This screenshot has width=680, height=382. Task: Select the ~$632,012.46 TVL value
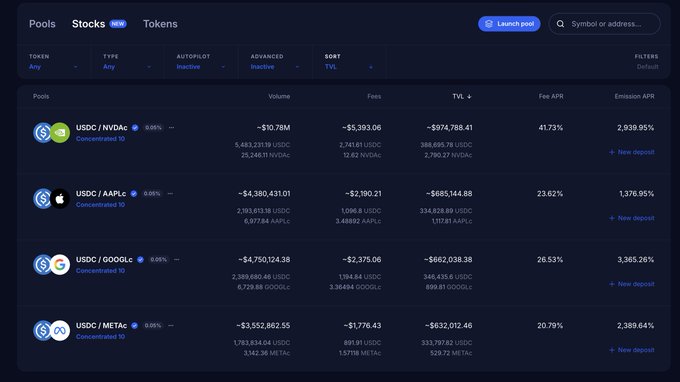coord(448,325)
